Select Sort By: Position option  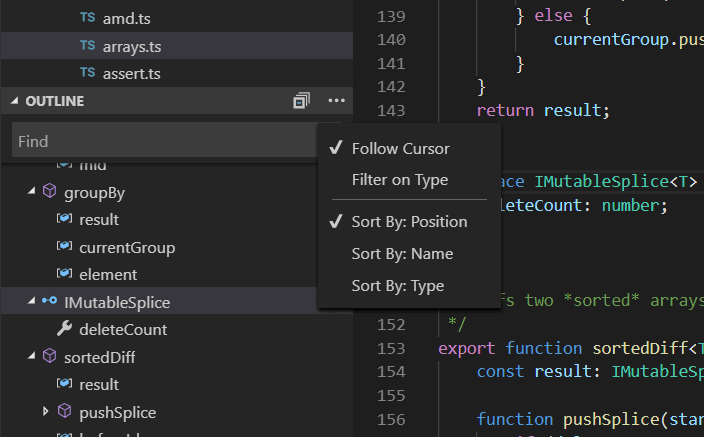409,222
